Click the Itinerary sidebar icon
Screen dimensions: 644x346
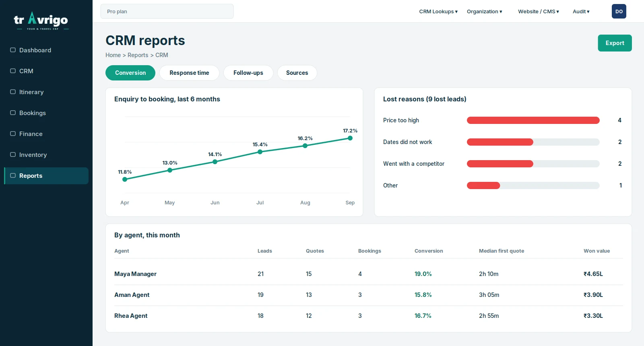coord(13,92)
